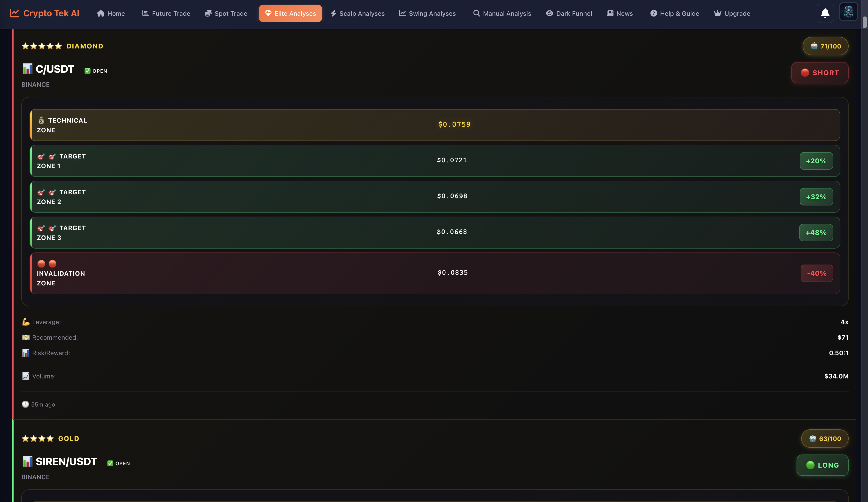Click the LONG badge on SIREN/USDT
The image size is (868, 502).
[822, 465]
